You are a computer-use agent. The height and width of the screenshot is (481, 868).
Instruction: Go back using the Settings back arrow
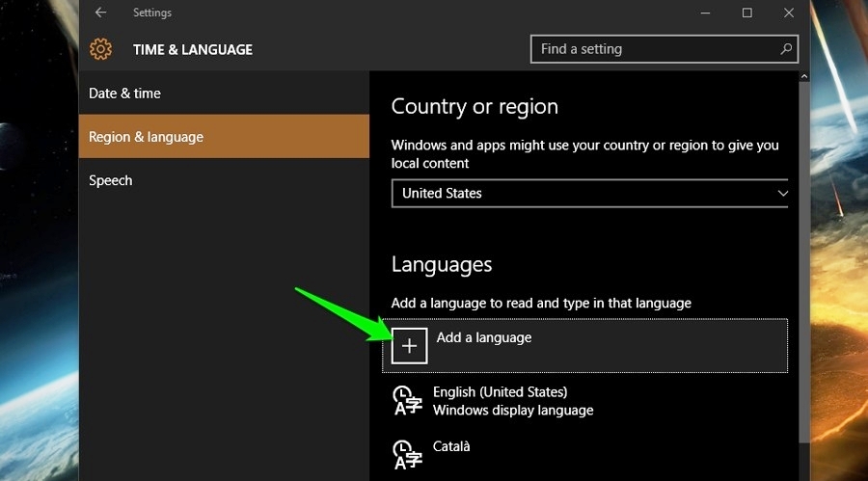click(100, 13)
